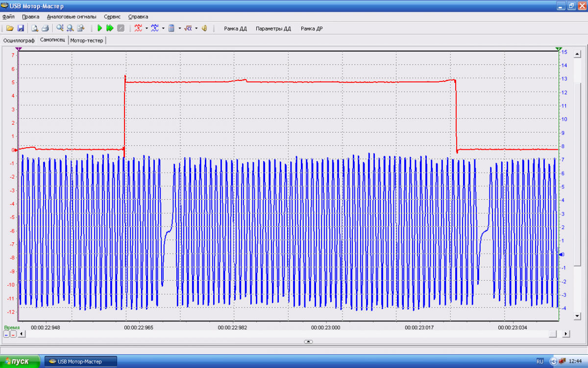
Task: Open the dropdown beside the square root icon
Action: (x=196, y=28)
